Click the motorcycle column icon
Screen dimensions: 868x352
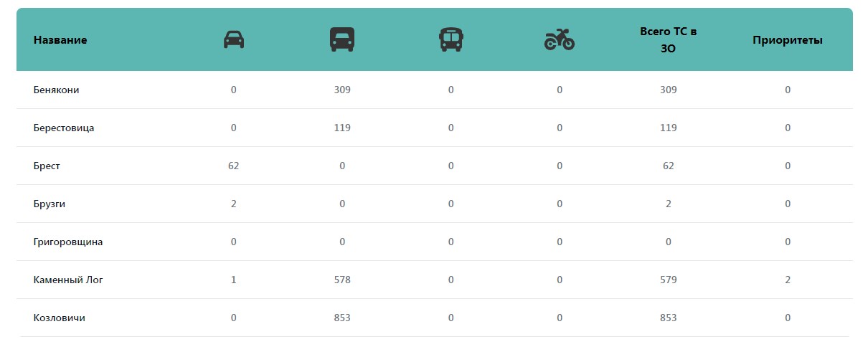tap(560, 39)
